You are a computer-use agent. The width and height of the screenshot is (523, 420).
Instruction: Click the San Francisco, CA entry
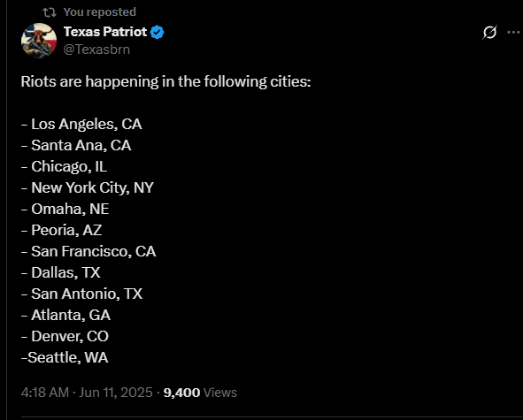click(88, 251)
